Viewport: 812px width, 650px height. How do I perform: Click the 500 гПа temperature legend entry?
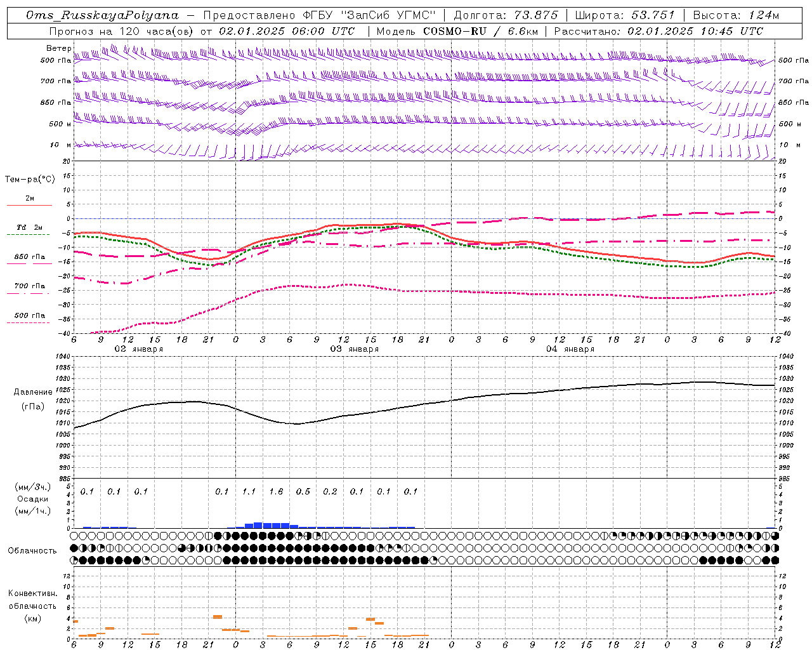tap(30, 315)
